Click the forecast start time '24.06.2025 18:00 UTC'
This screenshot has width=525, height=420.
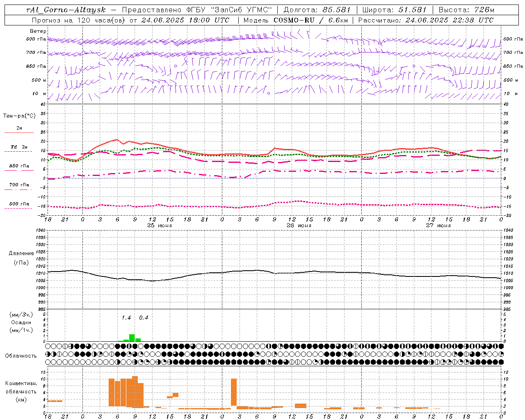(x=185, y=20)
